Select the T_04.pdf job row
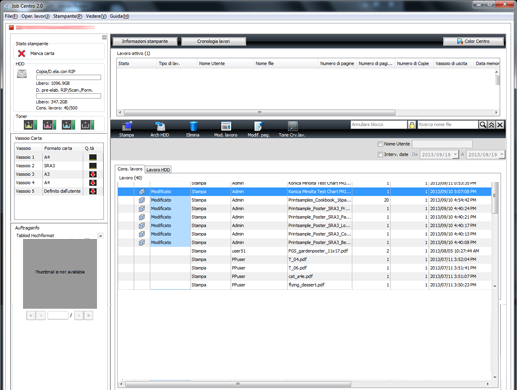Image resolution: width=517 pixels, height=390 pixels. pos(304,260)
